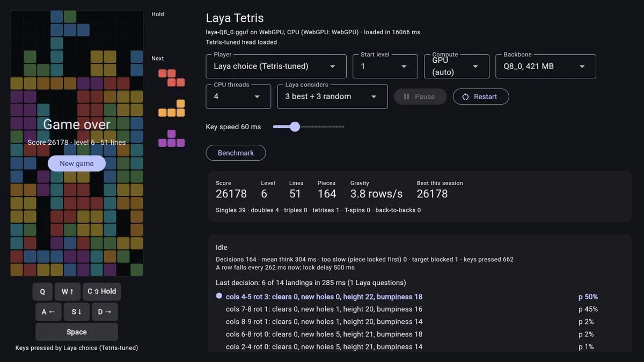644x362 pixels.
Task: Click the C Hold key button
Action: tap(102, 292)
